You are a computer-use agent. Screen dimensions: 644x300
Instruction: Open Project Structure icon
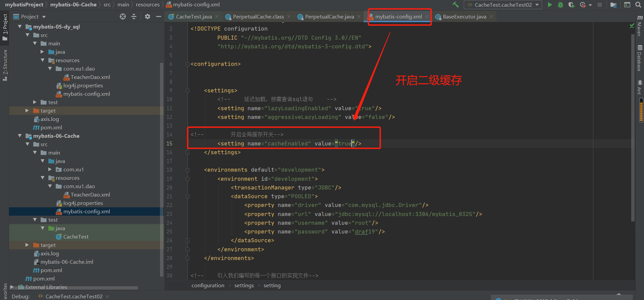click(613, 5)
